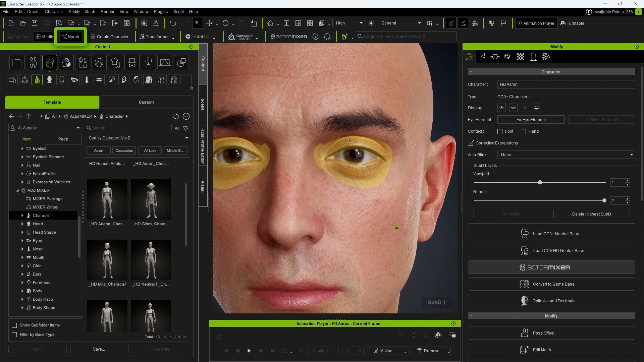Open the Substance Painter plugin

point(241,37)
